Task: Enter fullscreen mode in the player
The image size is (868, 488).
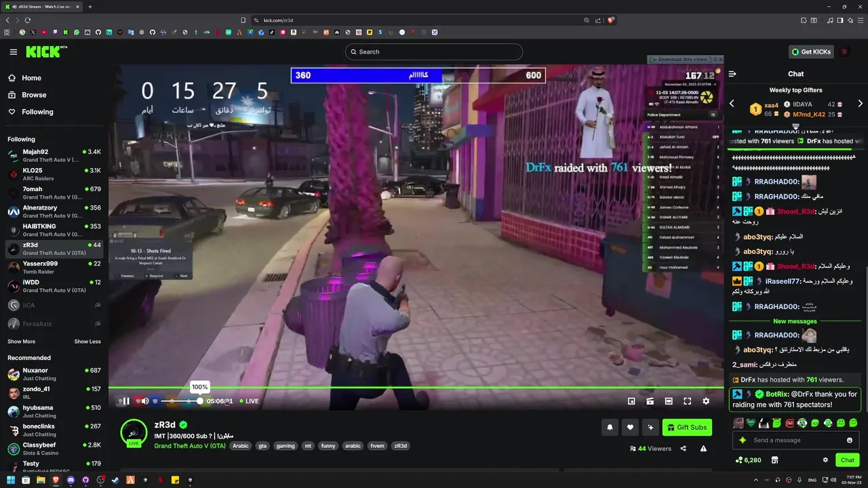Action: (x=687, y=401)
